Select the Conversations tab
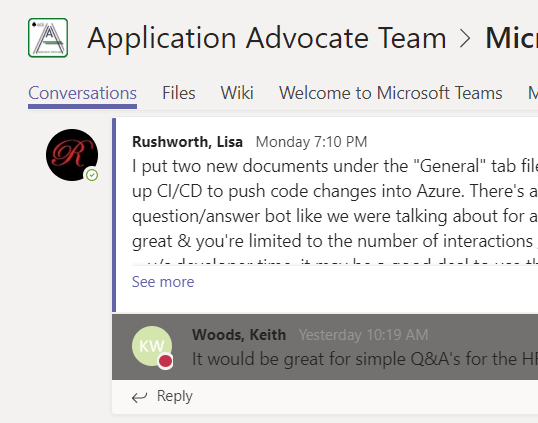Viewport: 538px width, 423px height. point(83,93)
